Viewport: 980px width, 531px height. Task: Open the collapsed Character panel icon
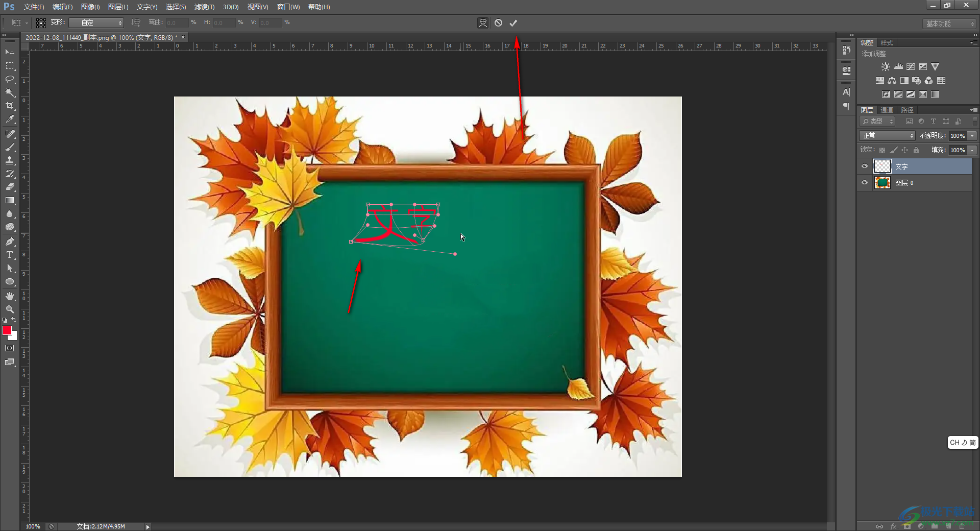click(846, 92)
